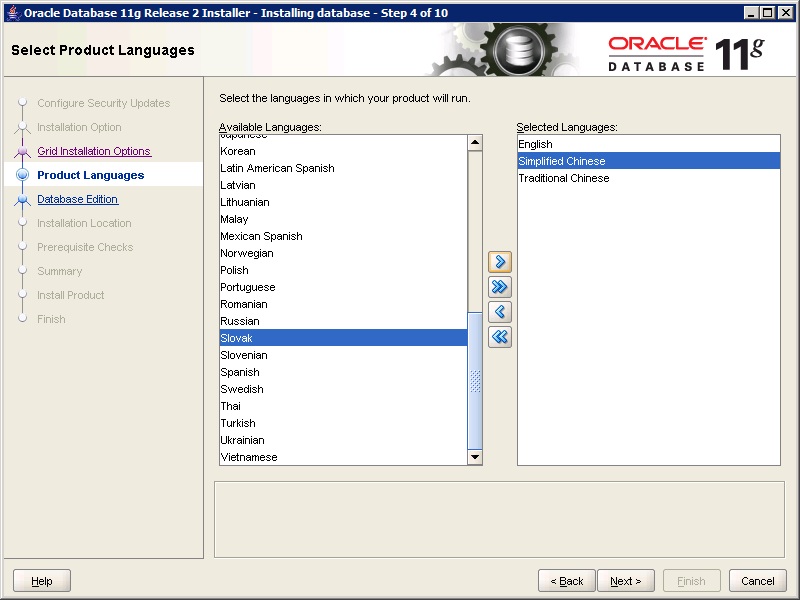
Task: Maximize the installer window
Action: [767, 13]
